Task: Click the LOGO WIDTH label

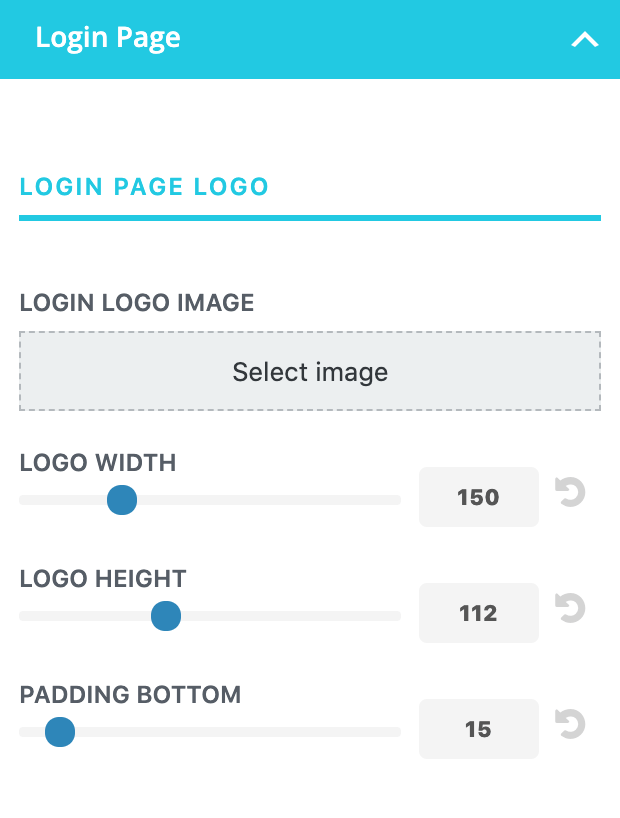Action: pos(98,463)
